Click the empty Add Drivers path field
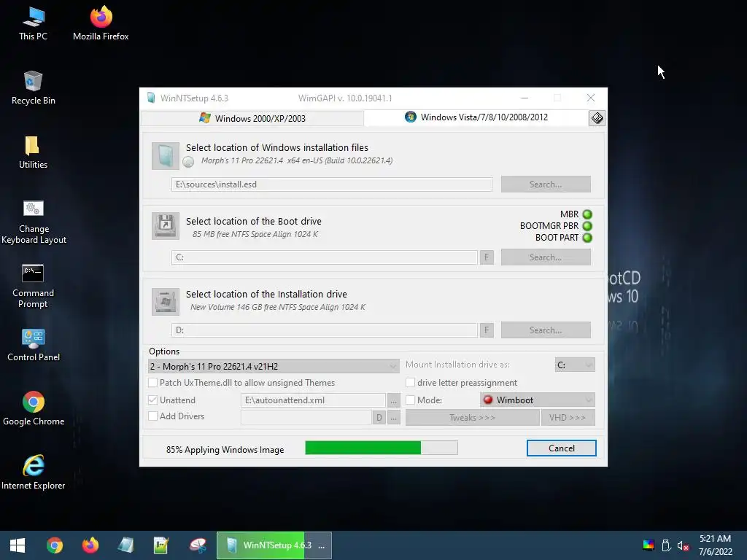Screen dimensions: 747x560 [x=306, y=417]
